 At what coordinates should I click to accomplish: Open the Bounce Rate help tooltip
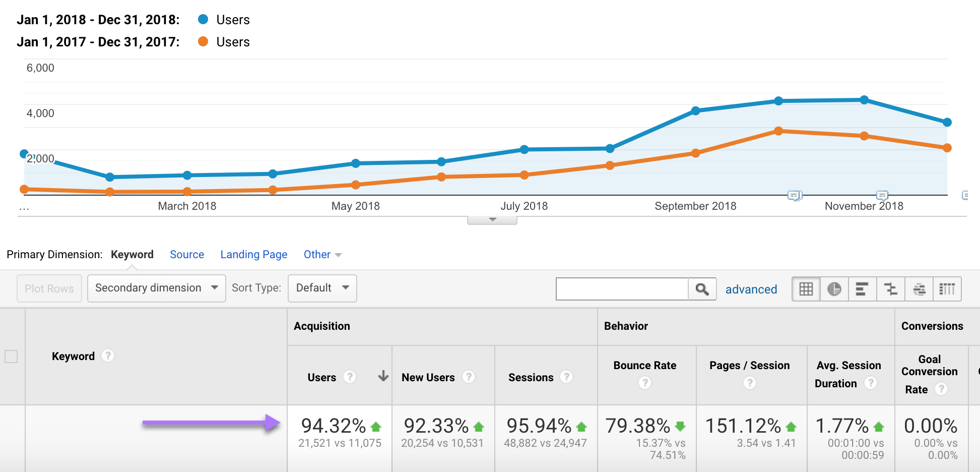coord(645,383)
